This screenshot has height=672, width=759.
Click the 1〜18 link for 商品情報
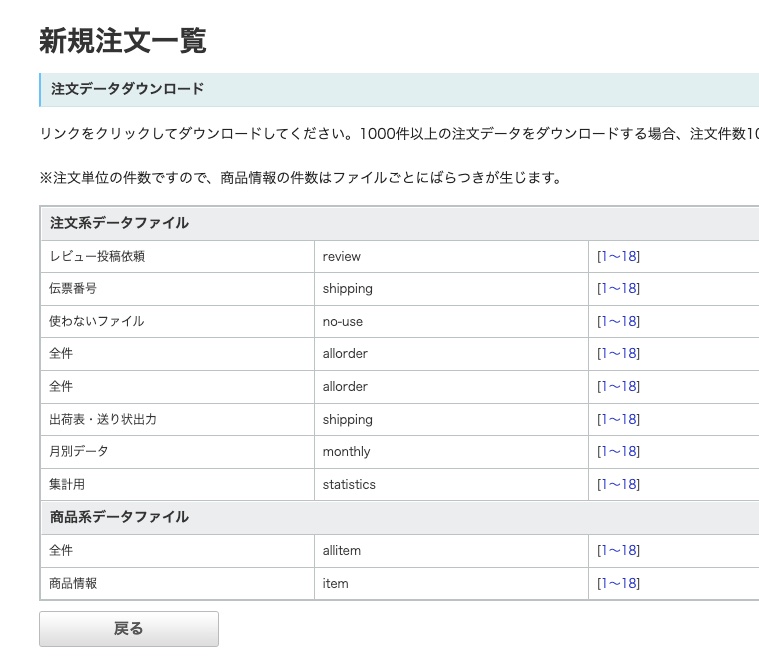(618, 583)
